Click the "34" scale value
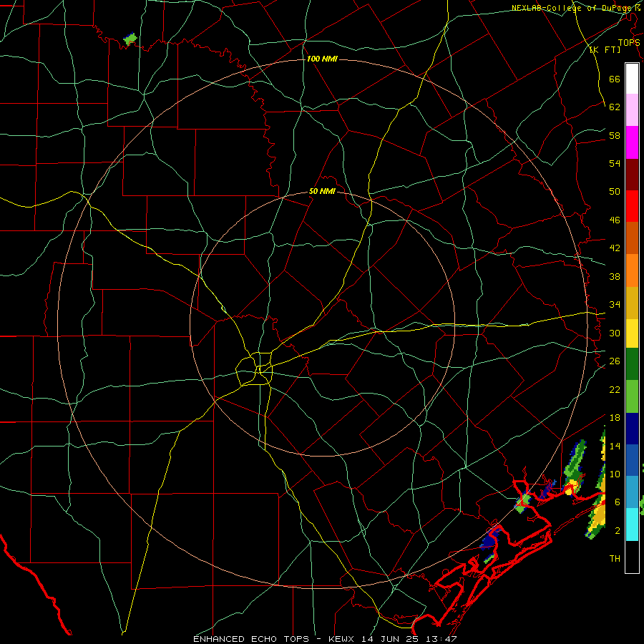 pos(615,305)
